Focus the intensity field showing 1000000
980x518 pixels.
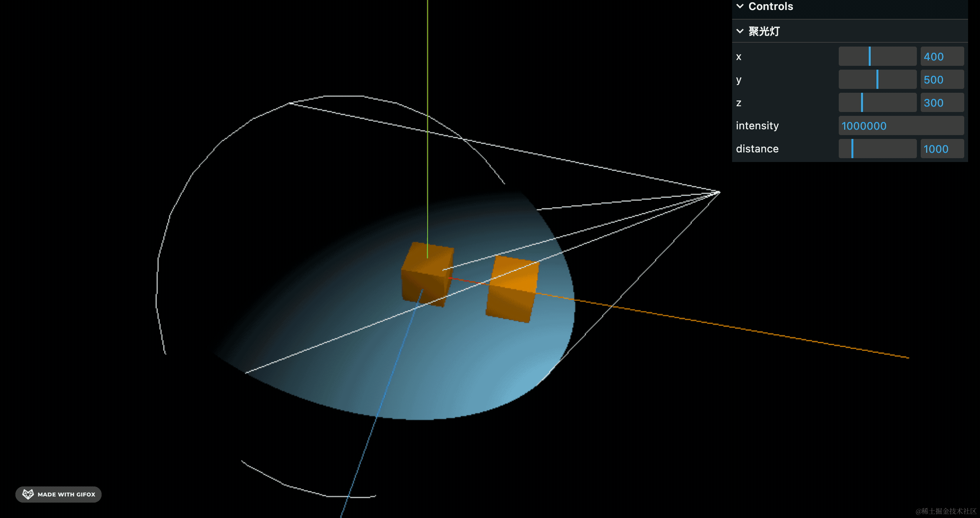click(901, 126)
